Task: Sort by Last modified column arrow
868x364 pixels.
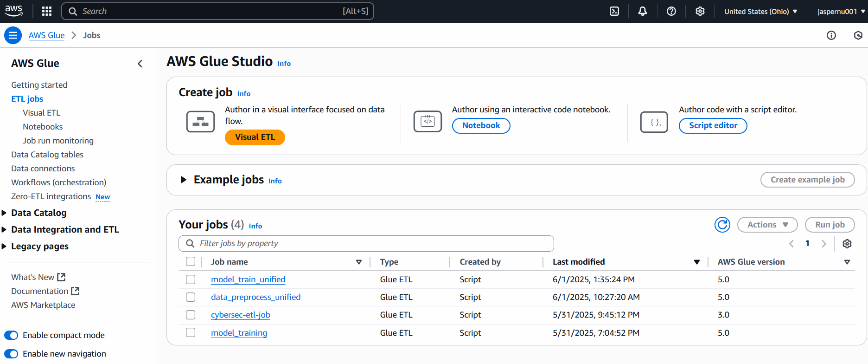Action: point(697,262)
